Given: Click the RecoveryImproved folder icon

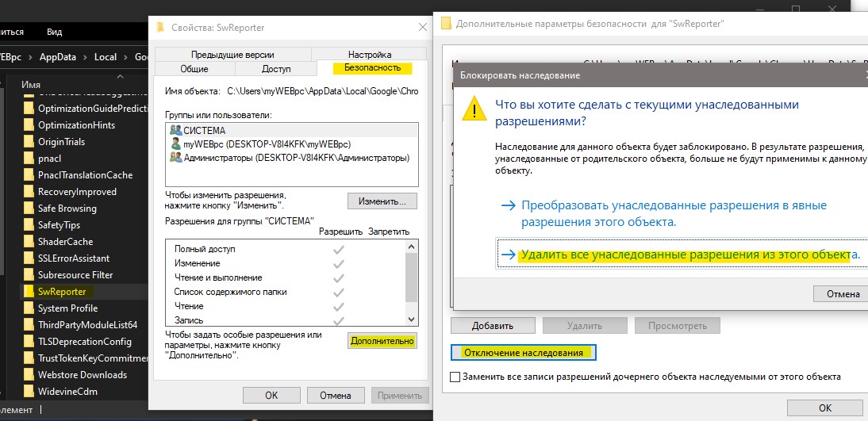Looking at the screenshot, I should pos(29,191).
